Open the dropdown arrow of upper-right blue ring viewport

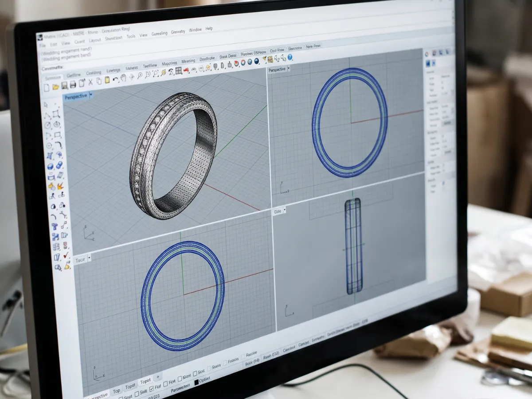pos(289,69)
